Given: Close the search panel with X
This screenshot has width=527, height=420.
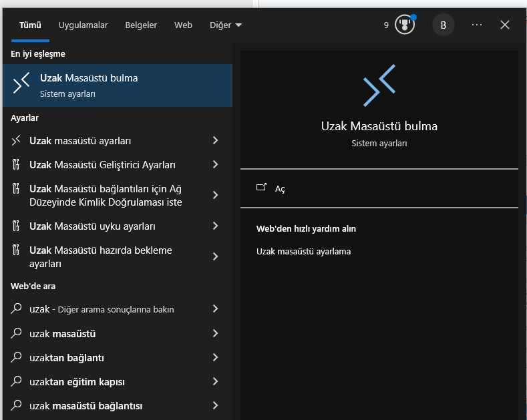Looking at the screenshot, I should point(505,25).
